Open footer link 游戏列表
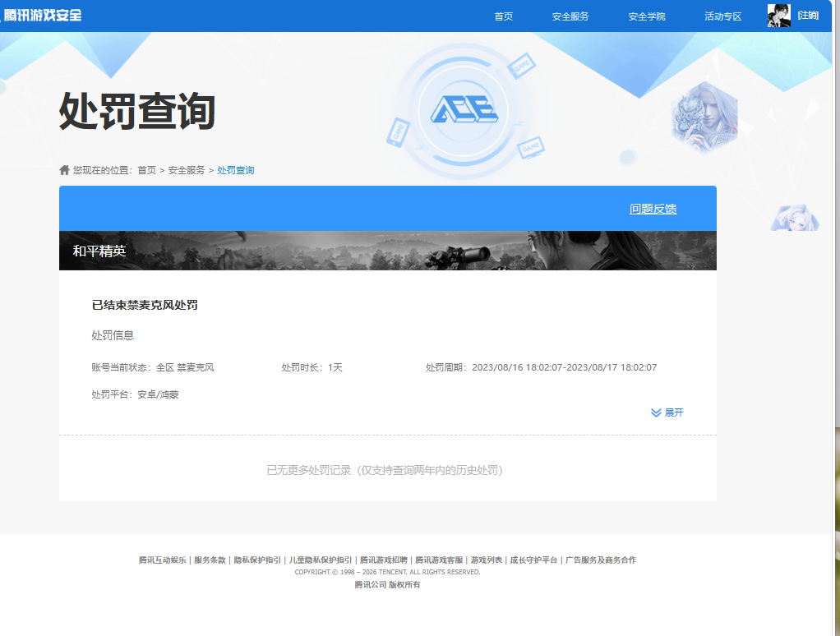Viewport: 840px width, 636px height. click(487, 560)
